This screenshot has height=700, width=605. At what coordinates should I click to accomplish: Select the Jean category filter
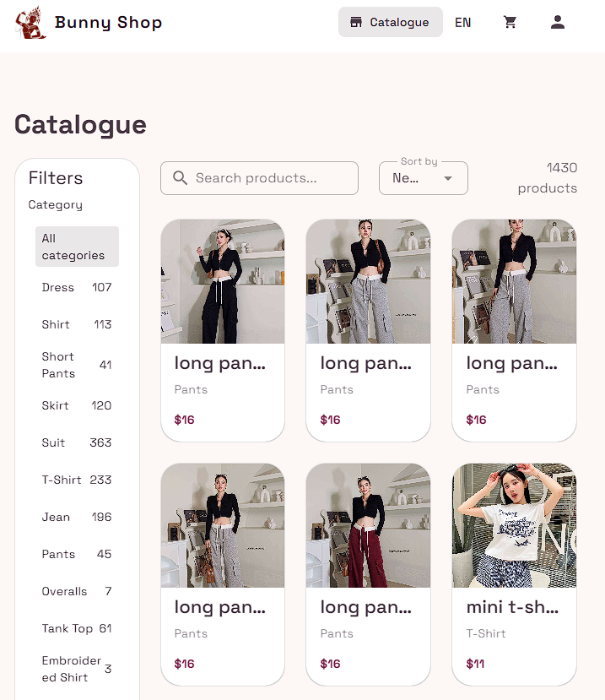click(77, 517)
